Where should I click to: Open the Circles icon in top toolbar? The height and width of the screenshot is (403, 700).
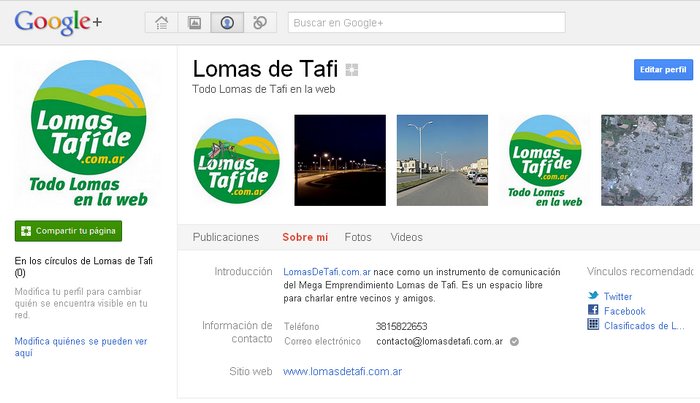pos(260,22)
